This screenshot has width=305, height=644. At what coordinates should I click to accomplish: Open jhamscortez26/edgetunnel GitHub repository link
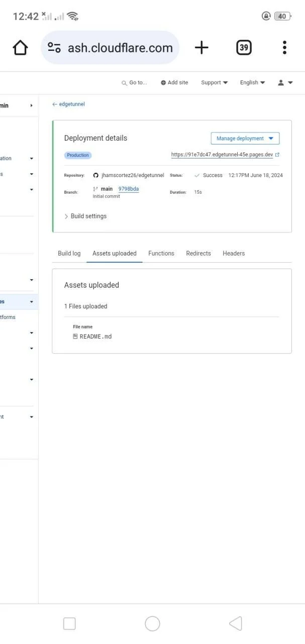click(x=133, y=175)
